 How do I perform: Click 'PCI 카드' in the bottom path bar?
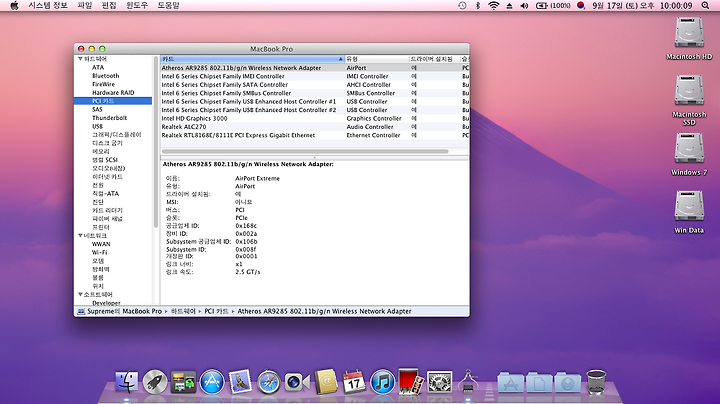click(216, 311)
